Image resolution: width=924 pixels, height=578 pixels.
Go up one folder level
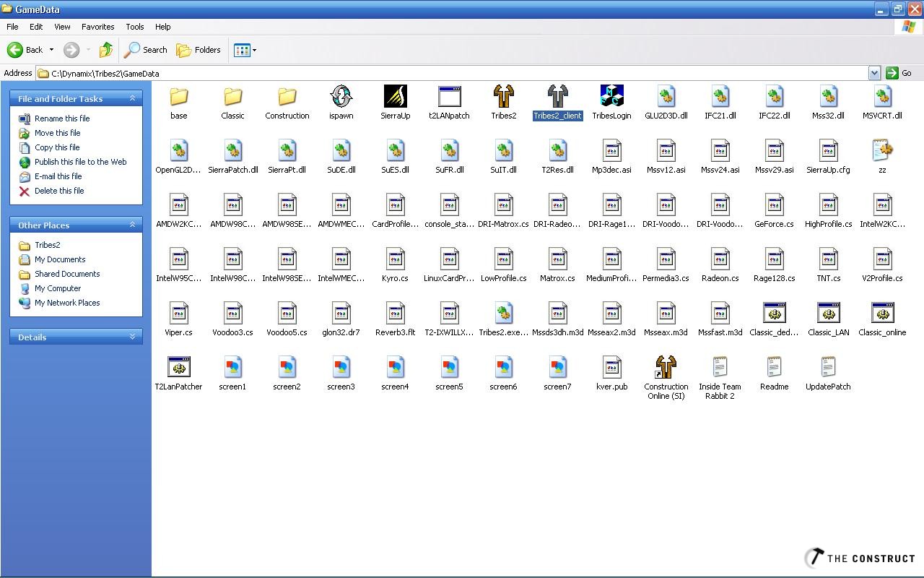[x=106, y=50]
